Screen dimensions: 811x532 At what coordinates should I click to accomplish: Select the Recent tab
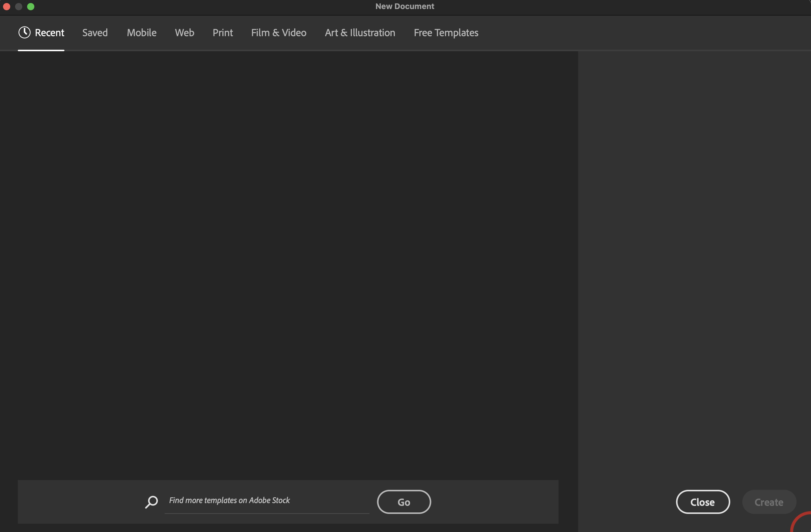[x=49, y=33]
